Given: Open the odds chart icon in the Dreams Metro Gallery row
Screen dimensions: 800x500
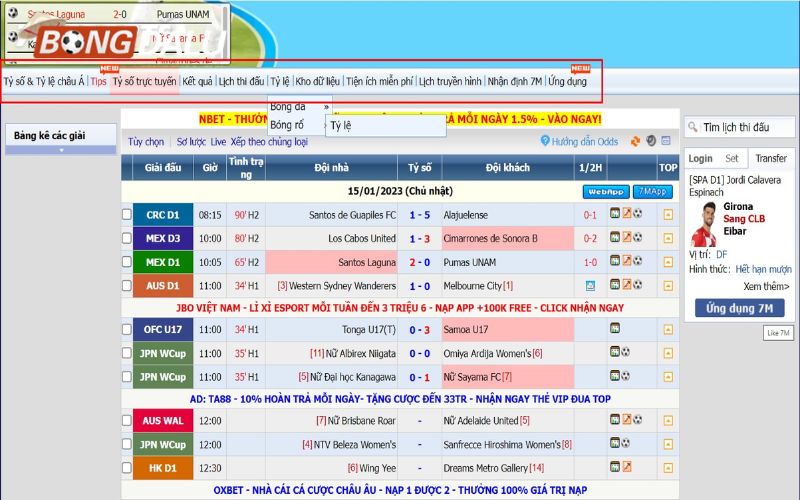Looking at the screenshot, I should coord(627,466).
